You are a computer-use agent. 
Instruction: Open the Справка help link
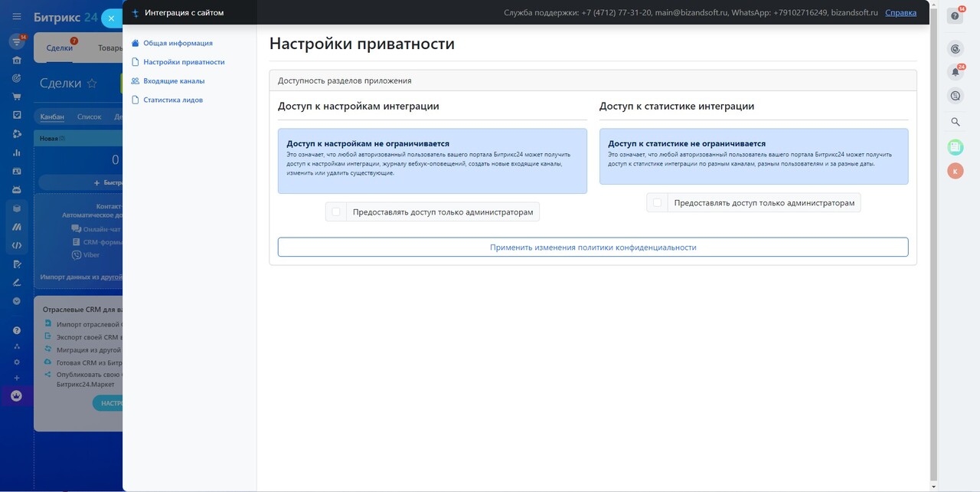click(x=900, y=13)
